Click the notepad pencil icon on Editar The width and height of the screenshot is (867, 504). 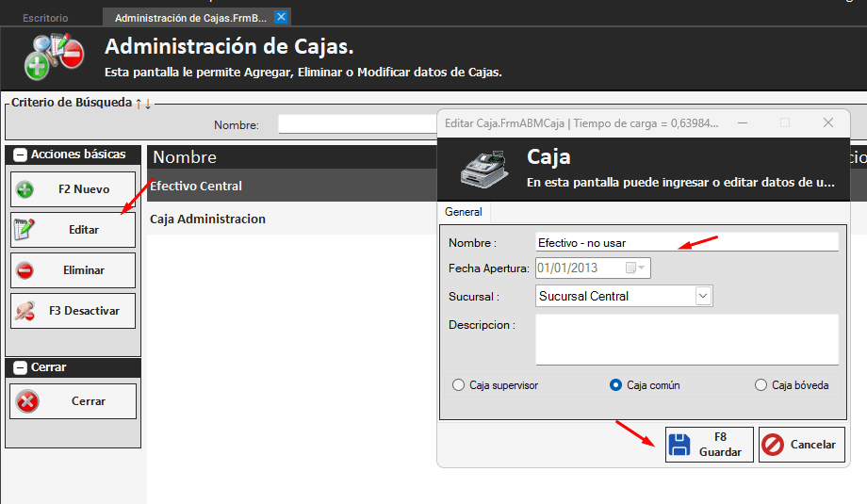[25, 229]
